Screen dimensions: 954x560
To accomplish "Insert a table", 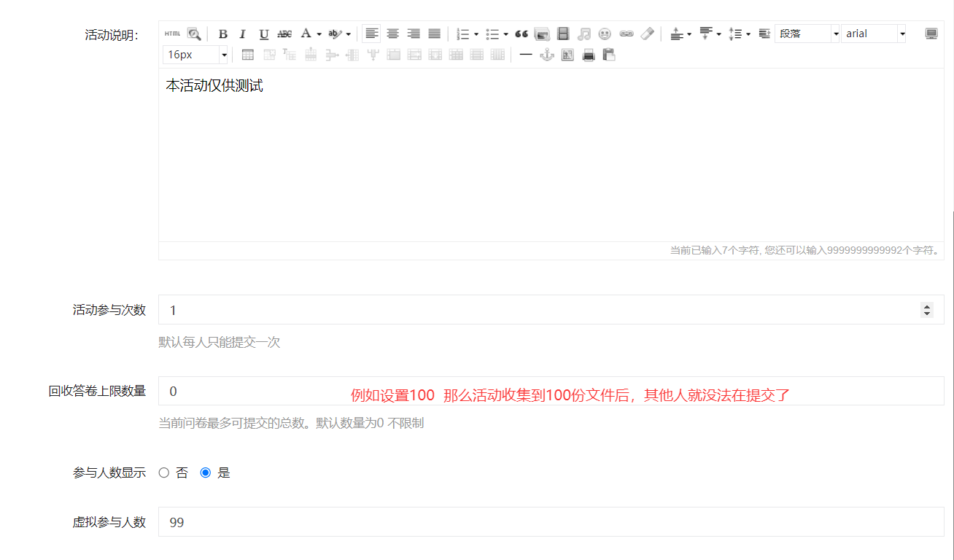I will [247, 55].
